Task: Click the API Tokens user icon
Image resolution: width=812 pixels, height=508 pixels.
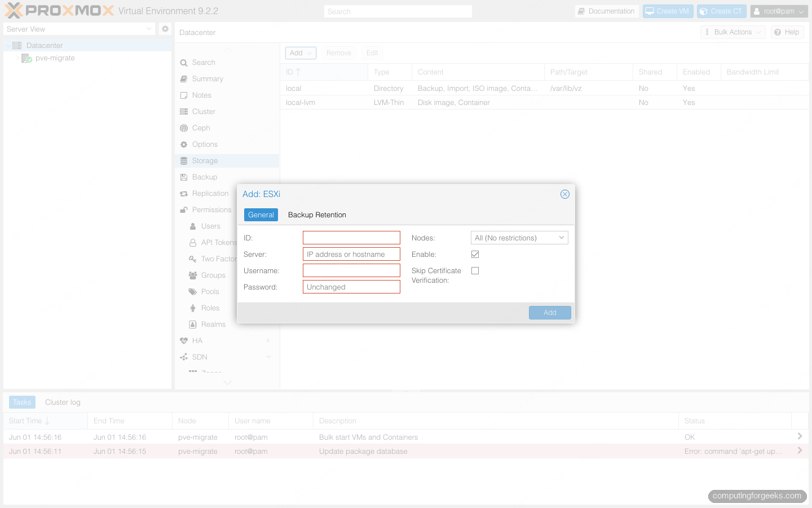Action: (x=193, y=243)
